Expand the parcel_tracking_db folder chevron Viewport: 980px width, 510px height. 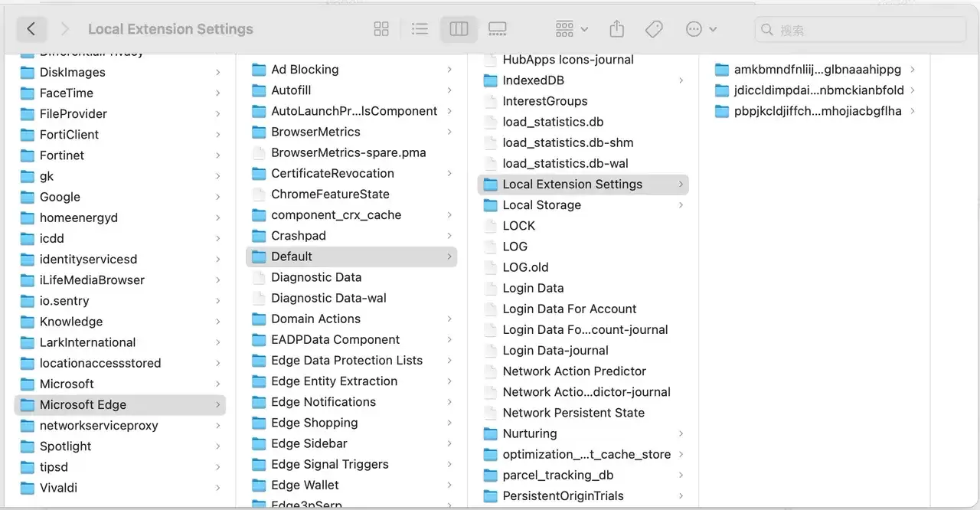681,475
